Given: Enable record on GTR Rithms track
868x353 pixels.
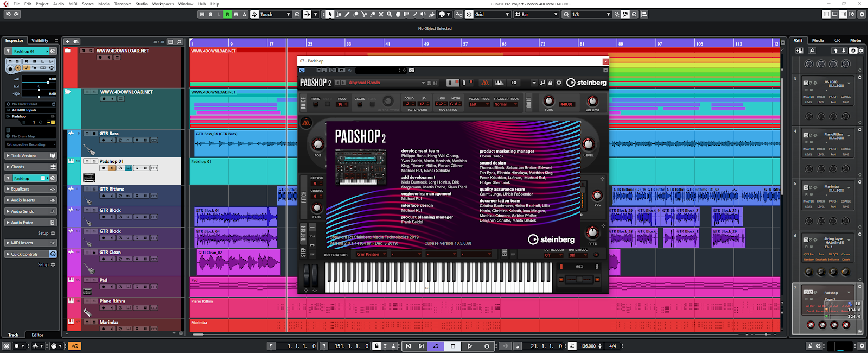Looking at the screenshot, I should (x=104, y=196).
